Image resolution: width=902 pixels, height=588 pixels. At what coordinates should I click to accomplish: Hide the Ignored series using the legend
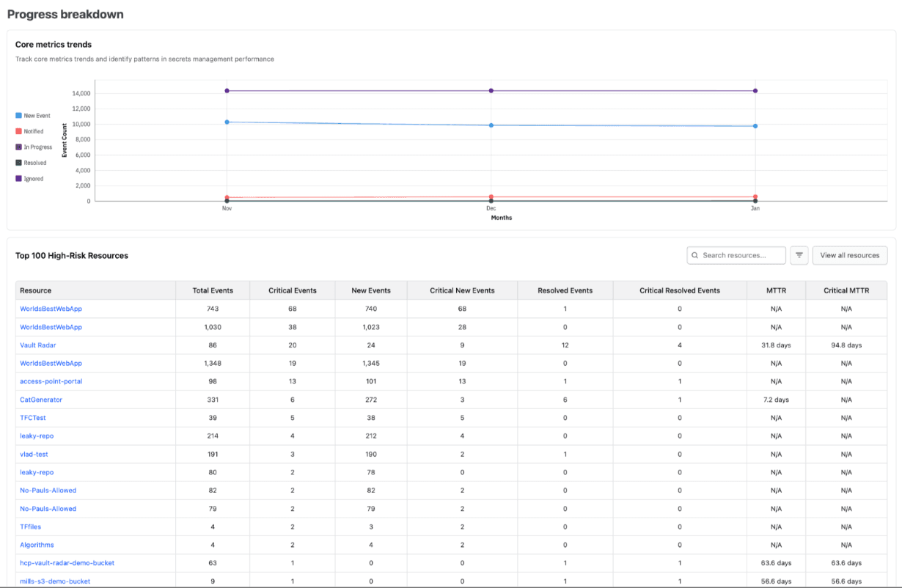[18, 178]
